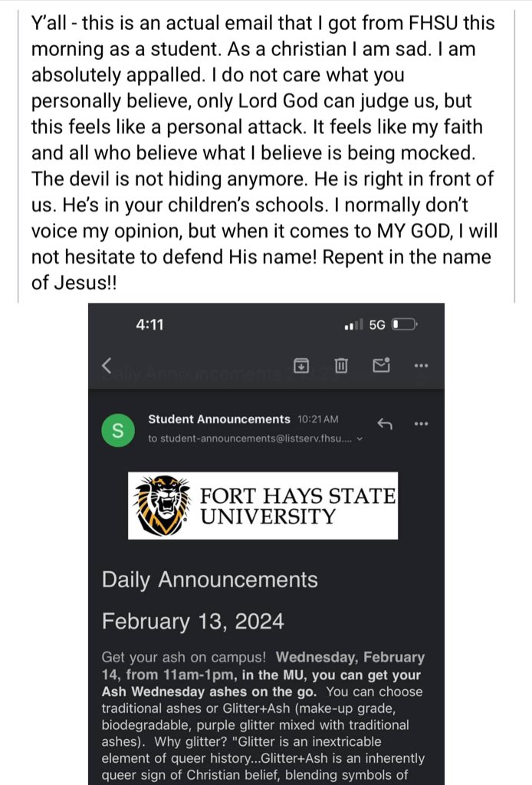The width and height of the screenshot is (532, 785).
Task: Mark email as unread via envelope icon
Action: (381, 365)
